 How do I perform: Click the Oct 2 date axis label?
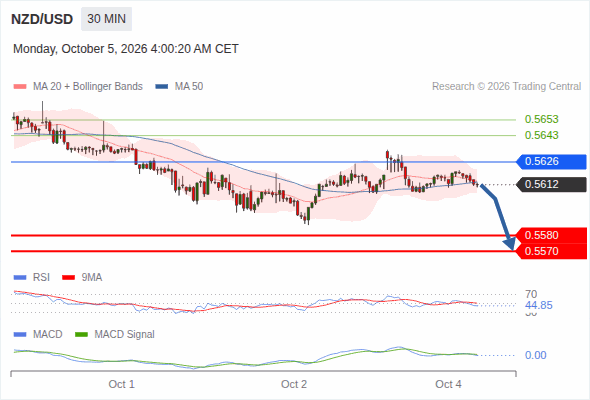(x=293, y=384)
